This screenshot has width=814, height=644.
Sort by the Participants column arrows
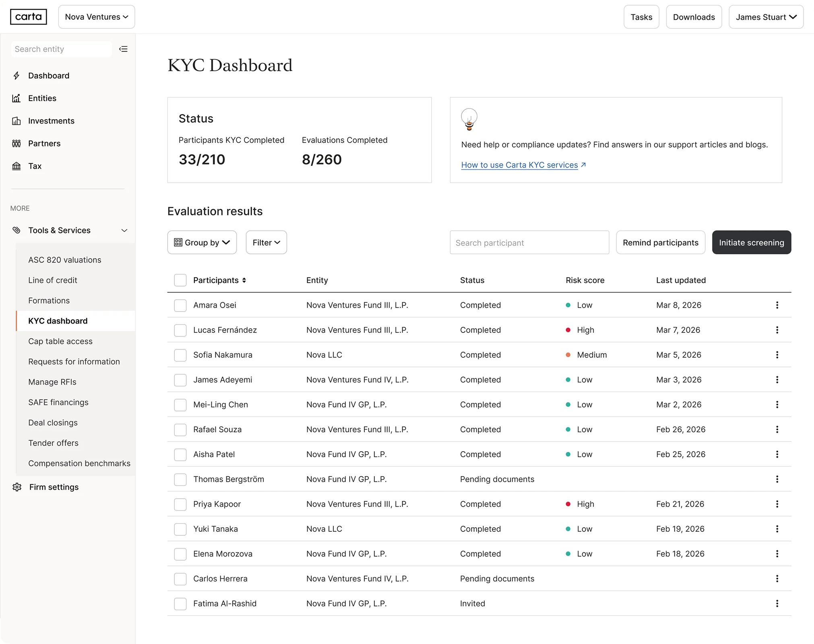point(244,280)
